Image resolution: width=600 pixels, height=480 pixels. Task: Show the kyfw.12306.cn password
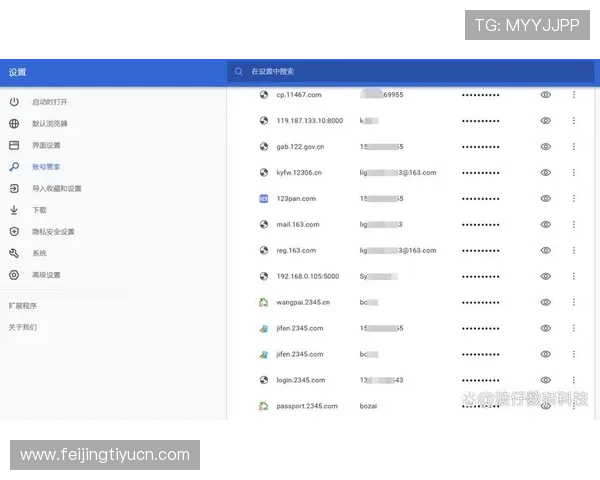tap(546, 173)
